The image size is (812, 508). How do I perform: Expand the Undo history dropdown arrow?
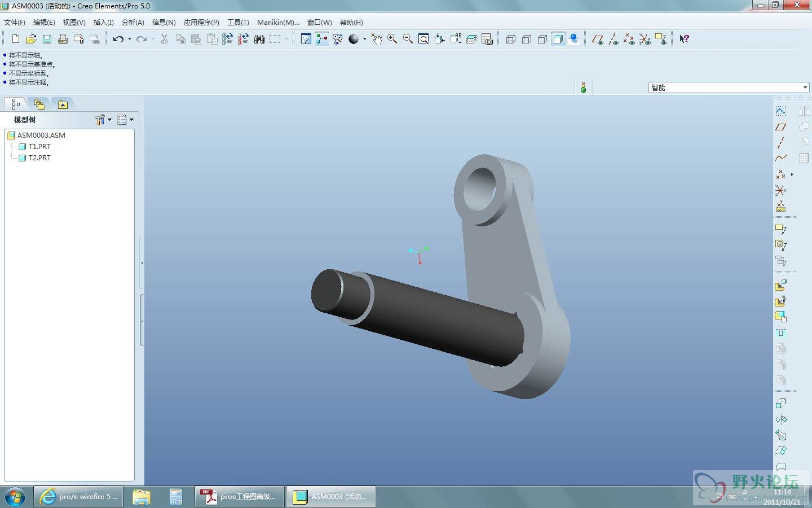coord(130,39)
